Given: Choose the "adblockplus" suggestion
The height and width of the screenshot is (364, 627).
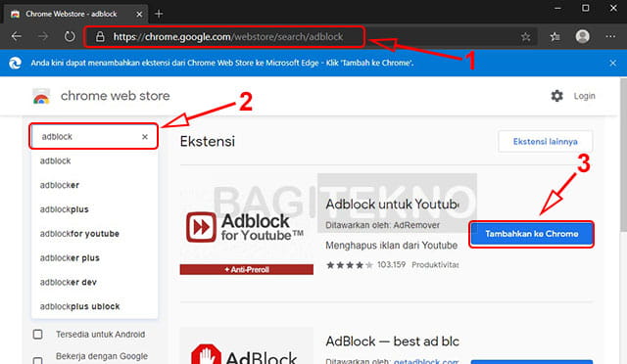Looking at the screenshot, I should click(x=94, y=209).
